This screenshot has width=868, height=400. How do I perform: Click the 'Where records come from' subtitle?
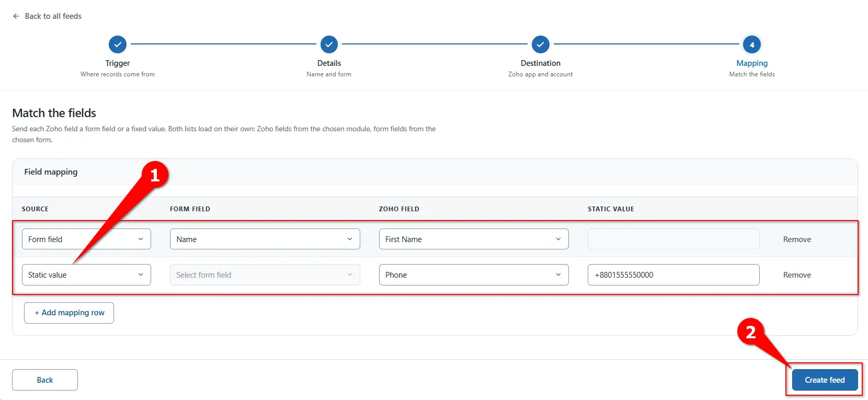tap(118, 74)
